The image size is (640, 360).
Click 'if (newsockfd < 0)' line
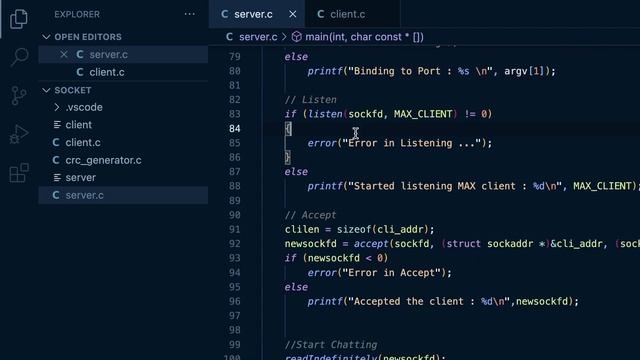click(336, 258)
